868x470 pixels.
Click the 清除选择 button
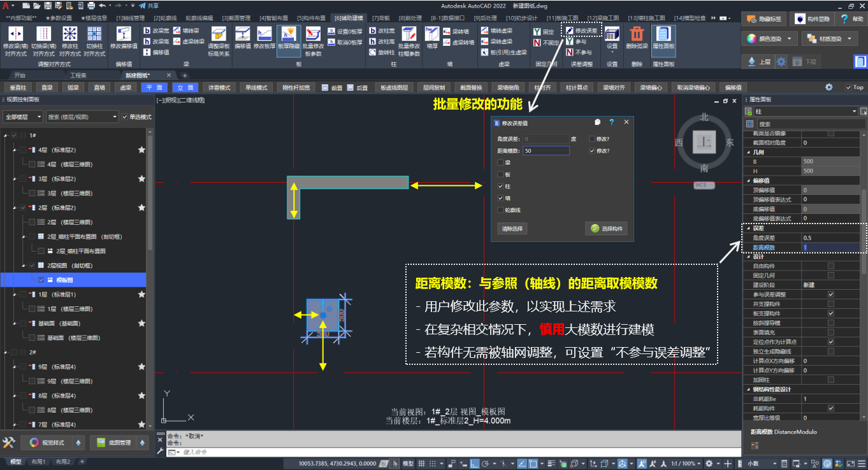pos(512,229)
